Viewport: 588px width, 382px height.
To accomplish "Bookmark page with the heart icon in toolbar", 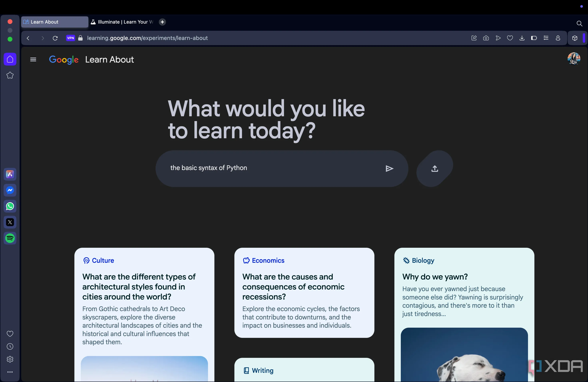I will tap(510, 38).
